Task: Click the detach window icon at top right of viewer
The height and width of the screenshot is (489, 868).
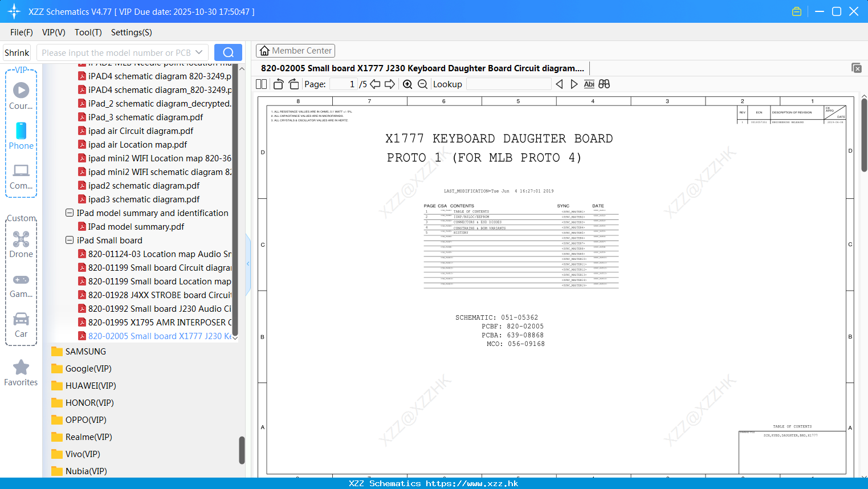Action: pyautogui.click(x=857, y=68)
